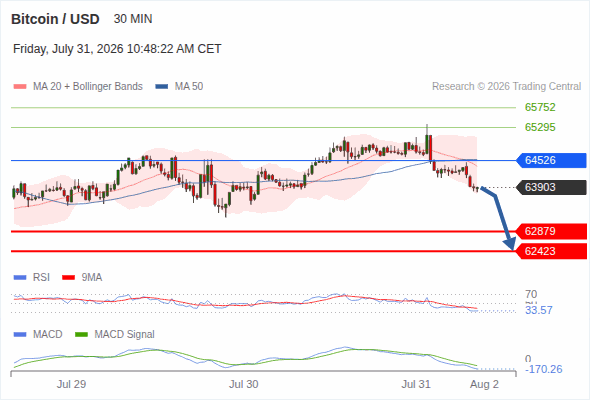Click the 30 MIN timeframe label

[x=133, y=19]
